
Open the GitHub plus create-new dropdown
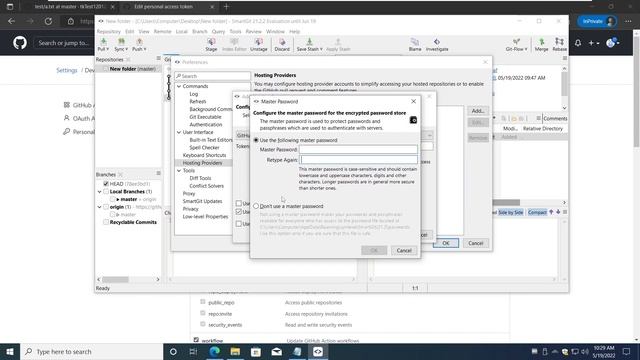point(593,43)
